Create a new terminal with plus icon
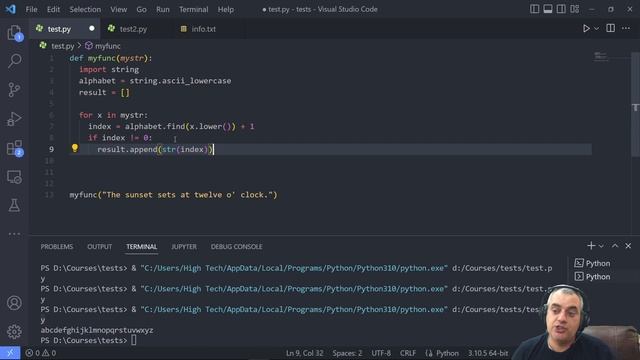 [591, 246]
